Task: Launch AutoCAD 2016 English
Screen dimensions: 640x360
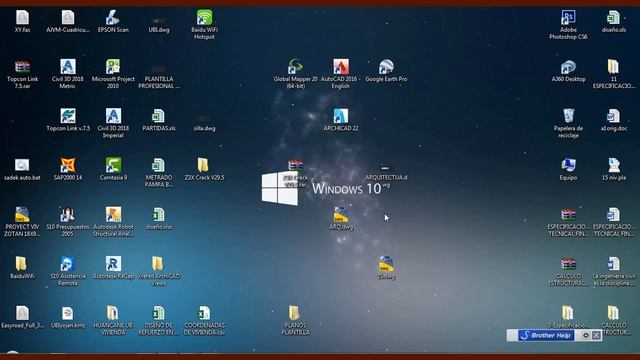Action: tap(341, 67)
